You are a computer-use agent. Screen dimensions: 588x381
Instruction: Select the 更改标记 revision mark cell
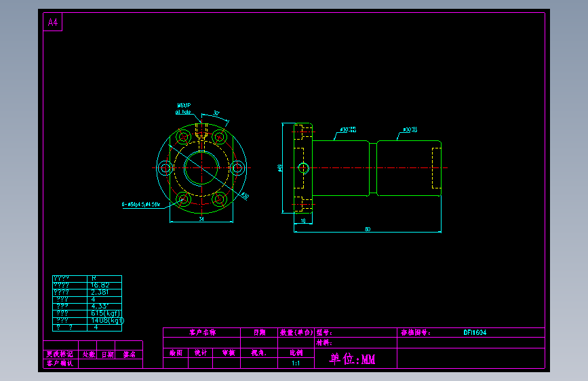click(60, 354)
